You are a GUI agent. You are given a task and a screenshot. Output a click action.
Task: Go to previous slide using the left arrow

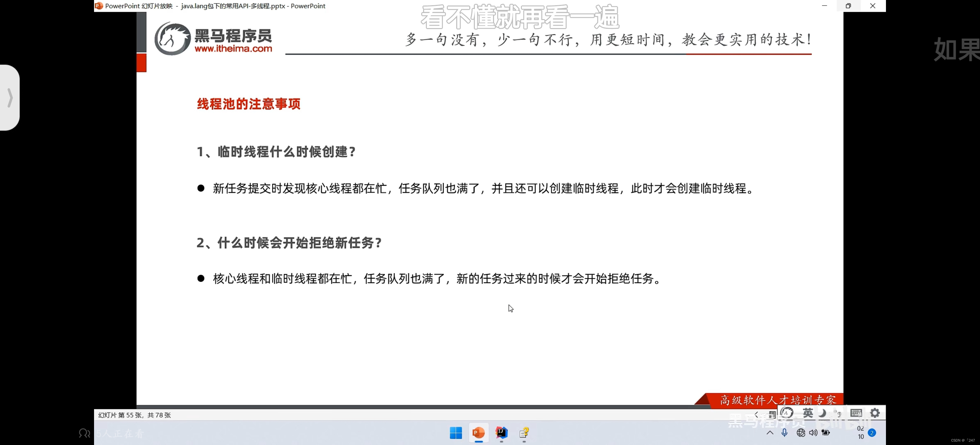coord(756,415)
